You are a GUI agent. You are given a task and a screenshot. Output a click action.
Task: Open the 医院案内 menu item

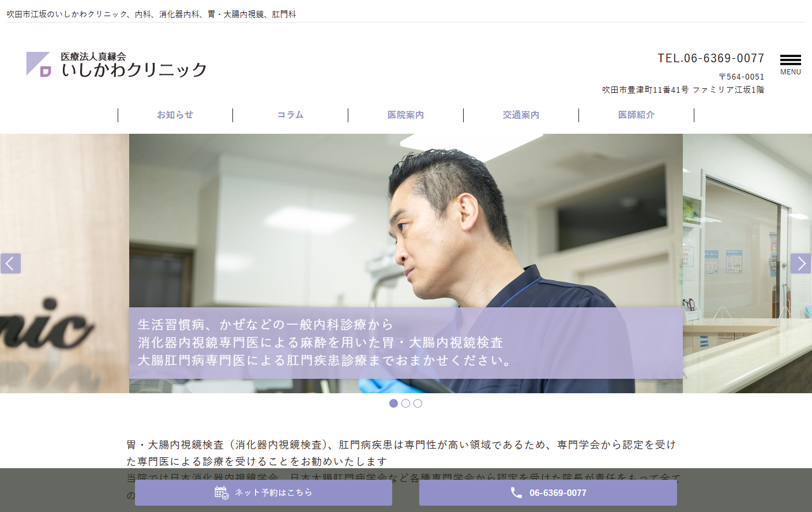406,115
